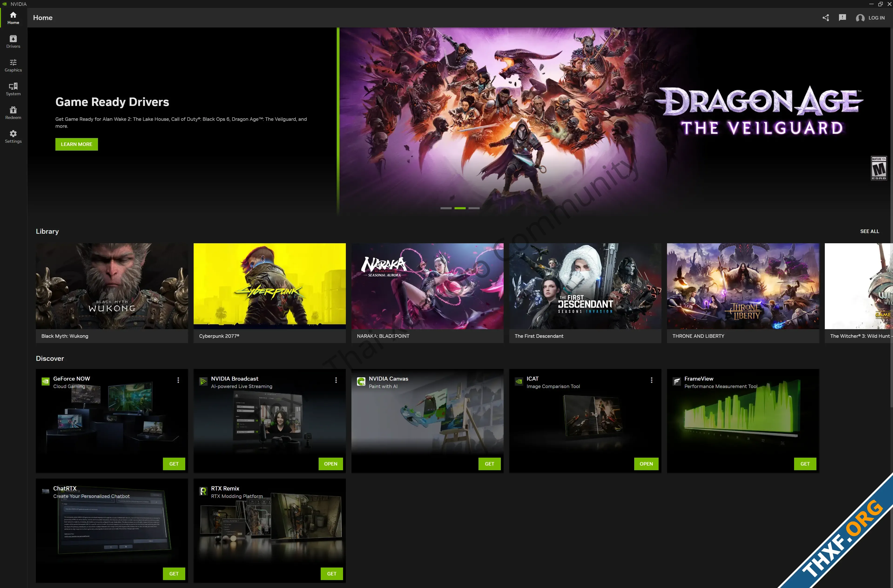Click the FrameView app icon

pyautogui.click(x=677, y=382)
